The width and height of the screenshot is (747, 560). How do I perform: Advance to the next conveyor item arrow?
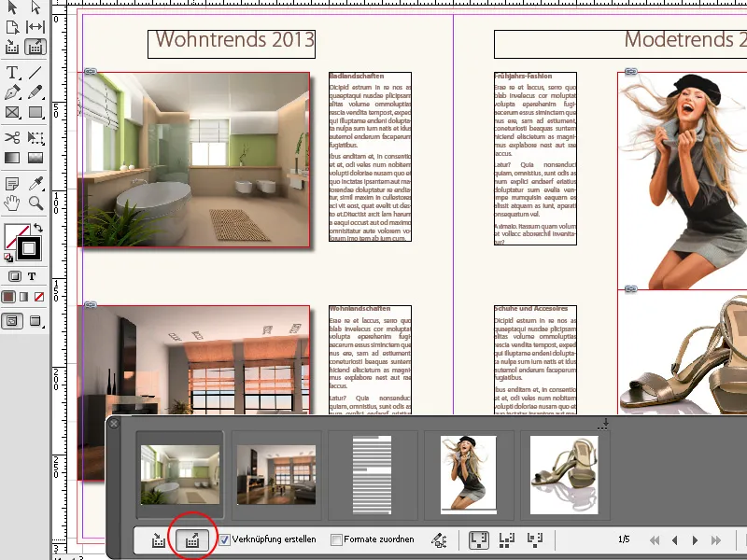(695, 539)
